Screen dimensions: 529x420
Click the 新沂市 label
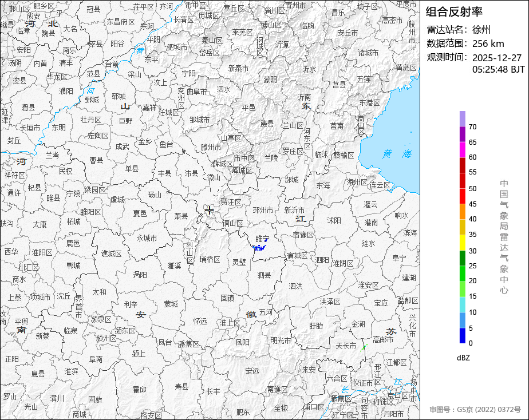[x=294, y=210]
